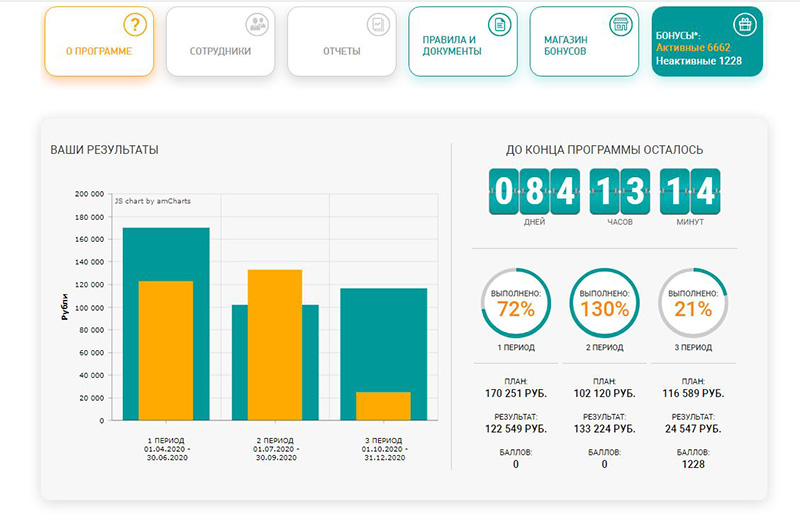800x526 pixels.
Task: Click the JS chart by amCharts link
Action: tap(152, 201)
